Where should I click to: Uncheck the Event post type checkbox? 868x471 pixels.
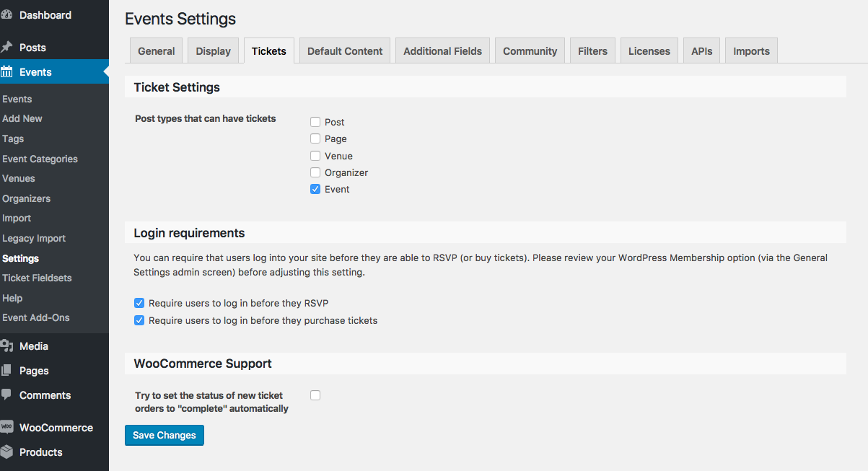pyautogui.click(x=315, y=190)
